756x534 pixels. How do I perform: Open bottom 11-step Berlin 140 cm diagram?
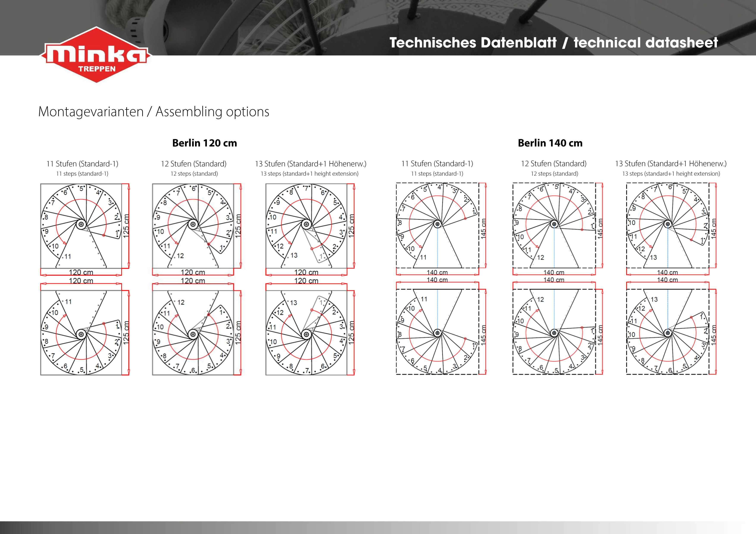[441, 328]
